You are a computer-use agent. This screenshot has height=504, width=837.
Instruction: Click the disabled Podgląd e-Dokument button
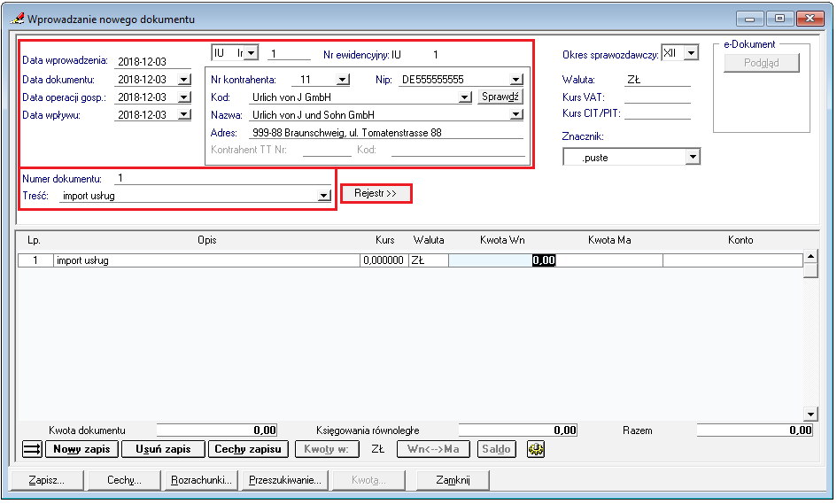tap(761, 63)
